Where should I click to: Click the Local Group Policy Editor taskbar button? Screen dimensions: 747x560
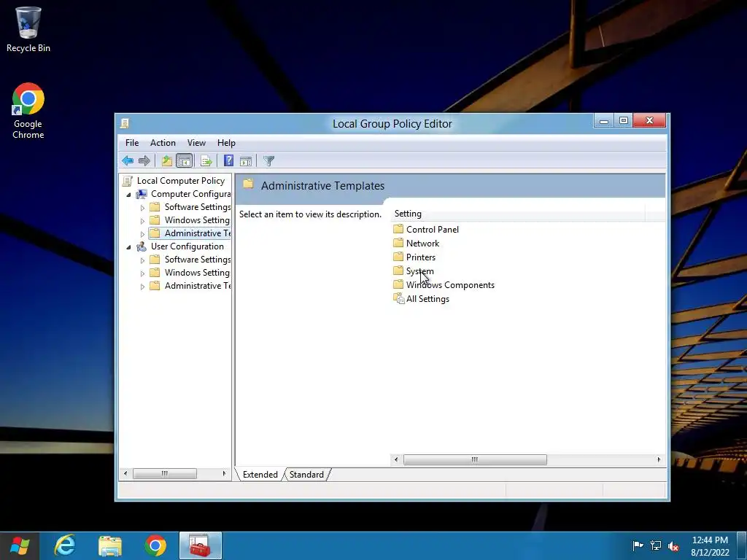tap(201, 545)
